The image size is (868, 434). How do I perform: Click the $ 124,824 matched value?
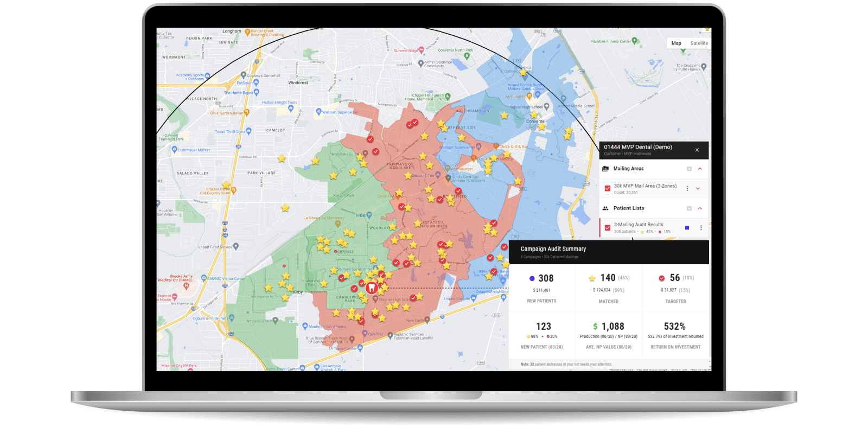(602, 290)
